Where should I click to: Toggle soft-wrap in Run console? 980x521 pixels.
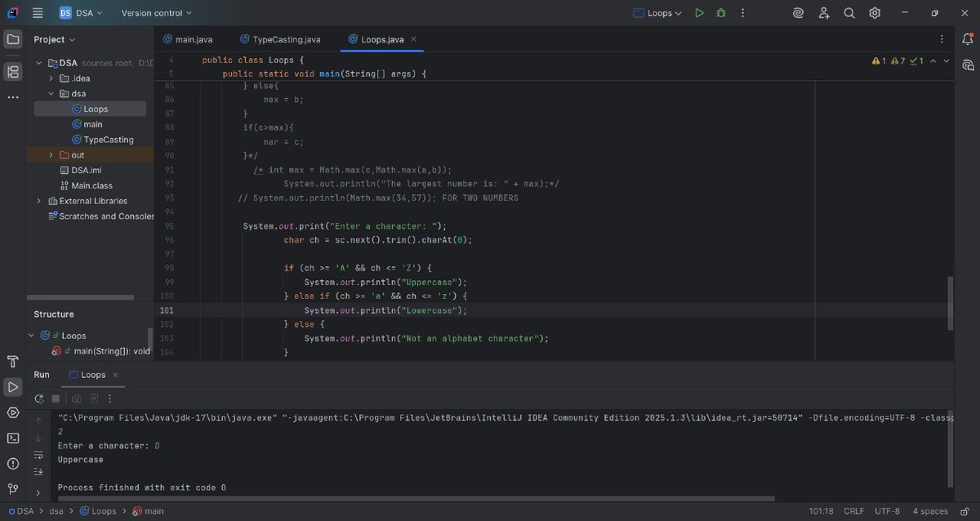click(38, 455)
